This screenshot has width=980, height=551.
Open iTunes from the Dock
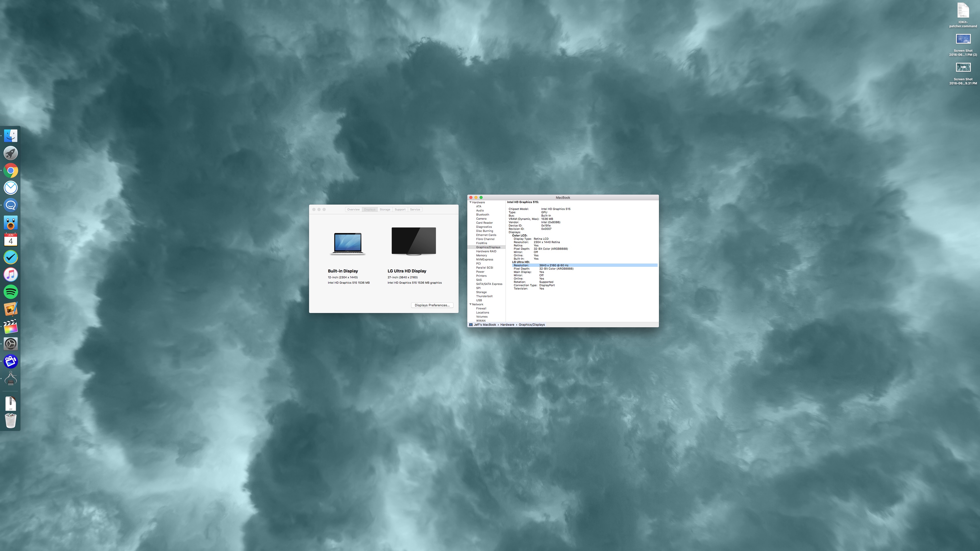tap(10, 274)
